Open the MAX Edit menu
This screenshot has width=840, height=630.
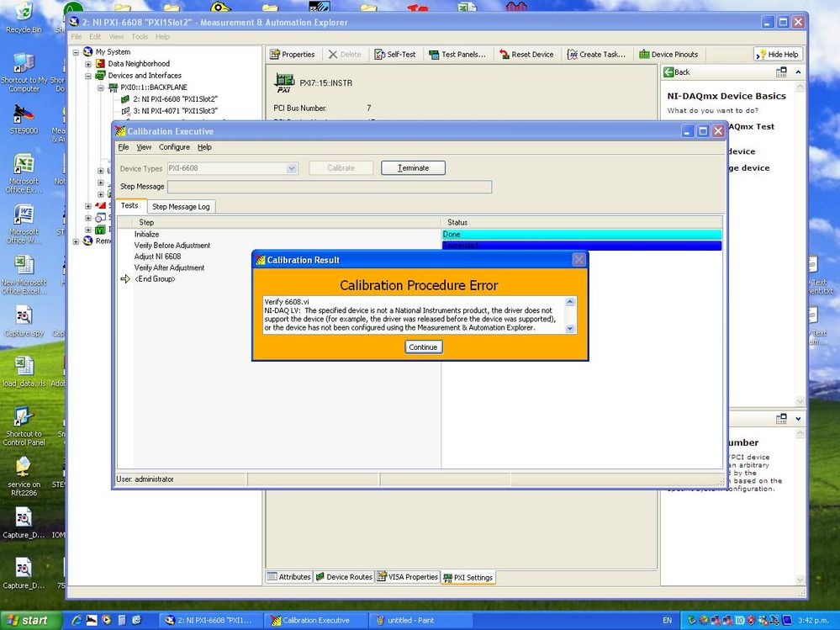[x=95, y=37]
